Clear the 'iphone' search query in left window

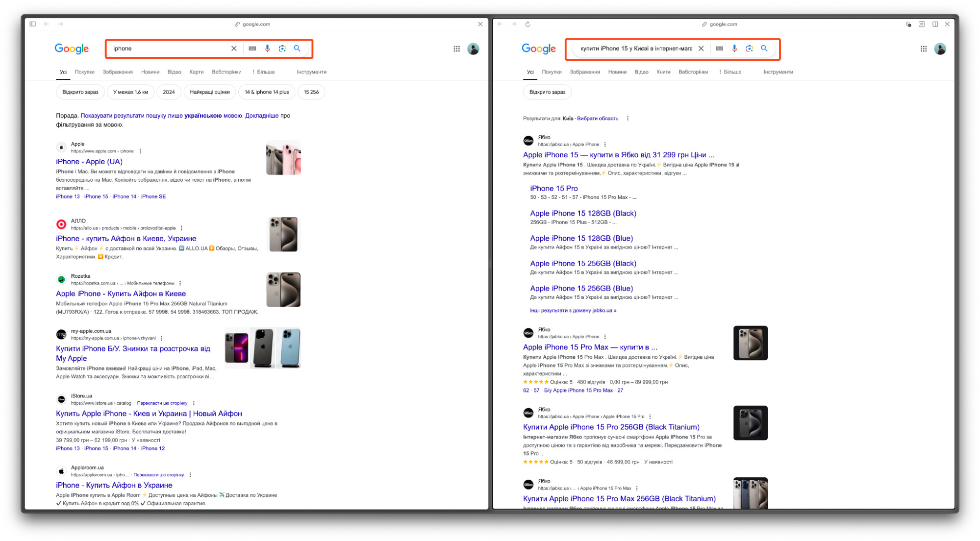click(234, 49)
